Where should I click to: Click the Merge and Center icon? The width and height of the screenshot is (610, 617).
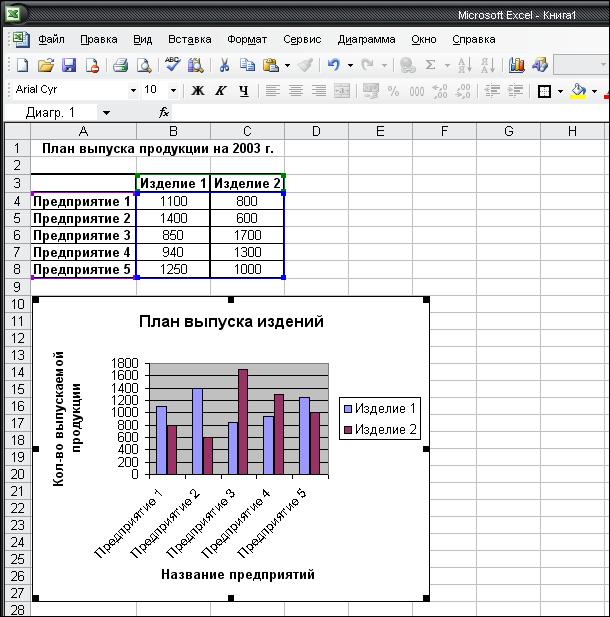[x=342, y=91]
